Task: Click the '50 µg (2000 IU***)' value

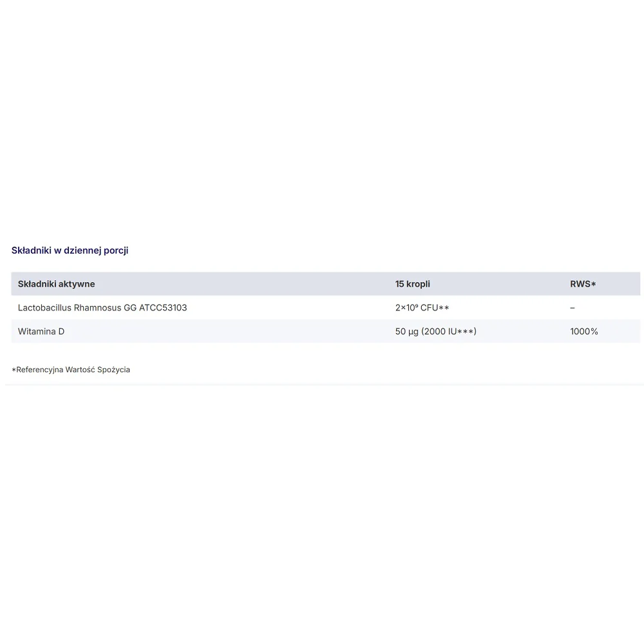Action: pyautogui.click(x=435, y=332)
